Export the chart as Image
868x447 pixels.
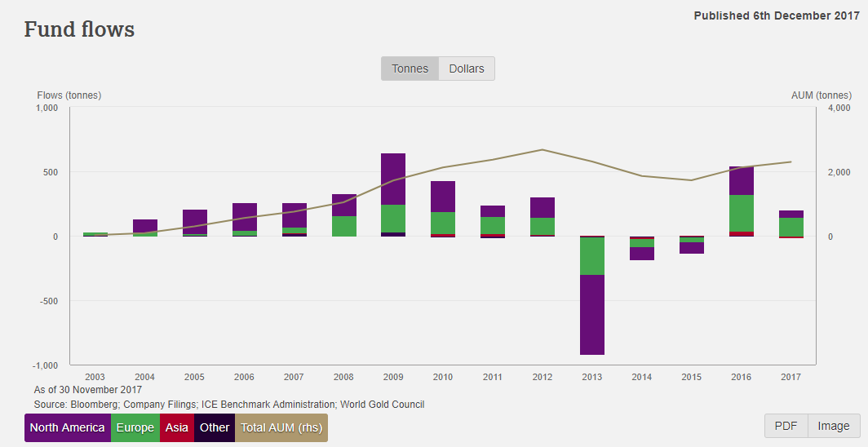834,426
